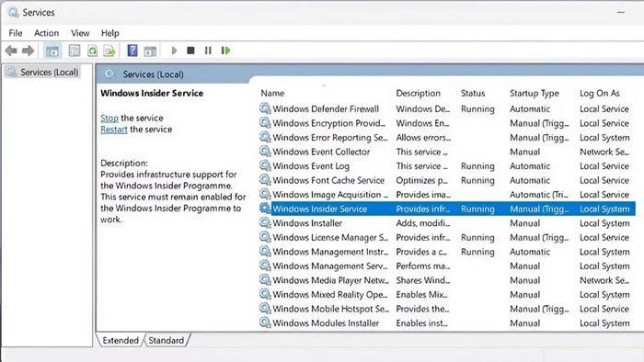Click the Forward arrow toolbar icon
The width and height of the screenshot is (644, 362).
[x=28, y=51]
